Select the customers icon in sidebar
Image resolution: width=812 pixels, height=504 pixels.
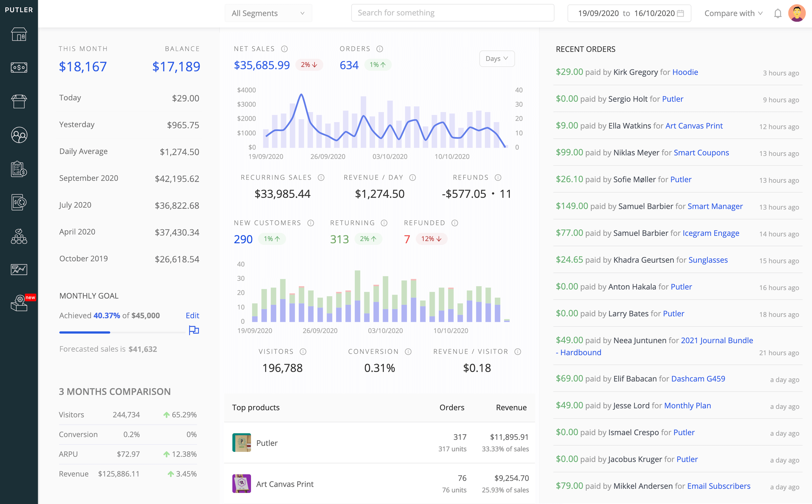click(x=19, y=135)
